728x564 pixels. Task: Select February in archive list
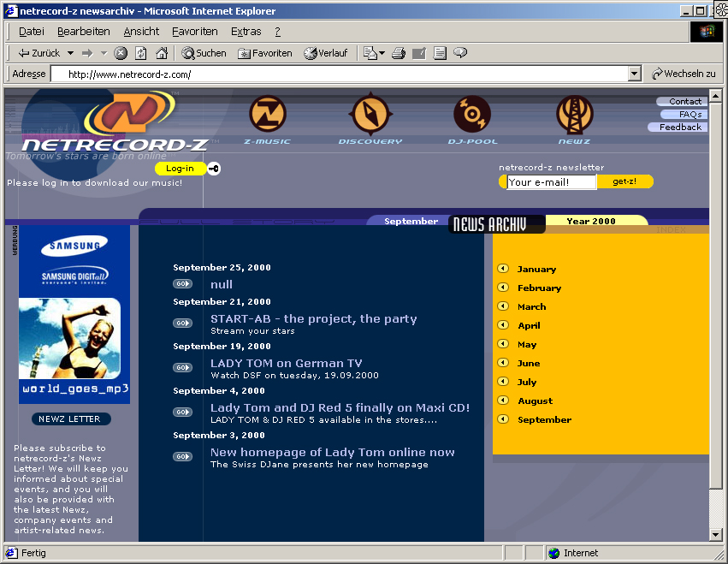point(539,288)
